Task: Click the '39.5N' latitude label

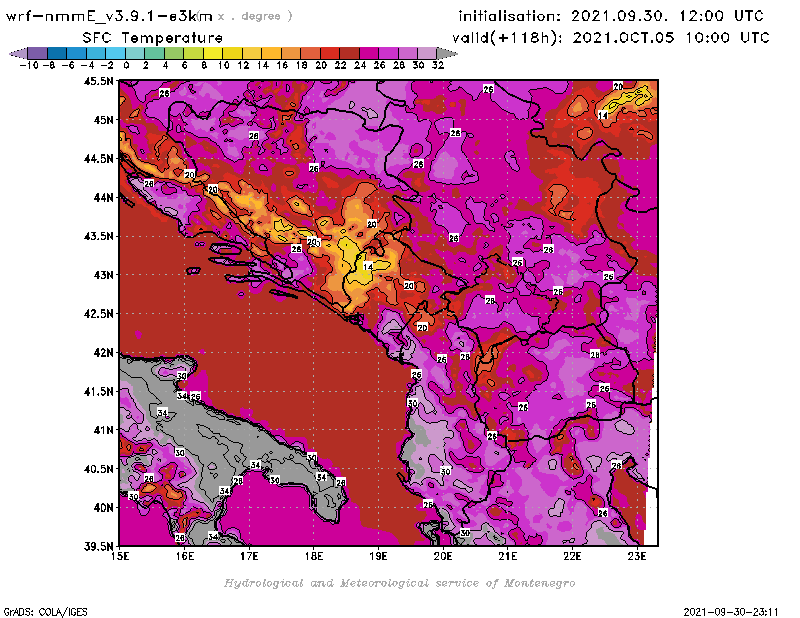Action: tap(99, 547)
